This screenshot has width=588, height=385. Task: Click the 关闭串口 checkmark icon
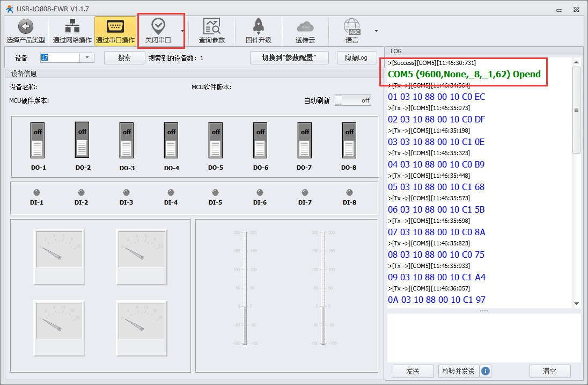[x=158, y=26]
